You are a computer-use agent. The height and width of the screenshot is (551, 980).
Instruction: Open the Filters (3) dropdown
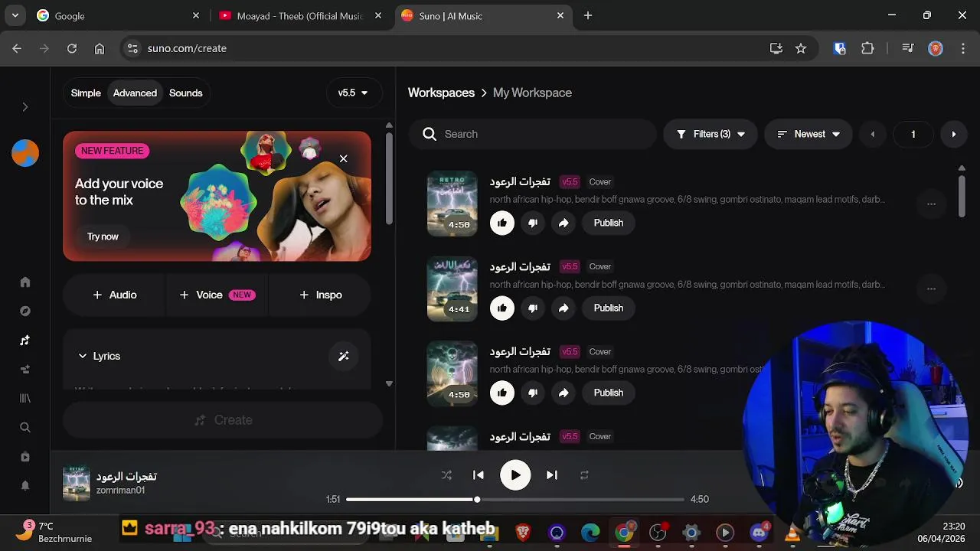(710, 134)
